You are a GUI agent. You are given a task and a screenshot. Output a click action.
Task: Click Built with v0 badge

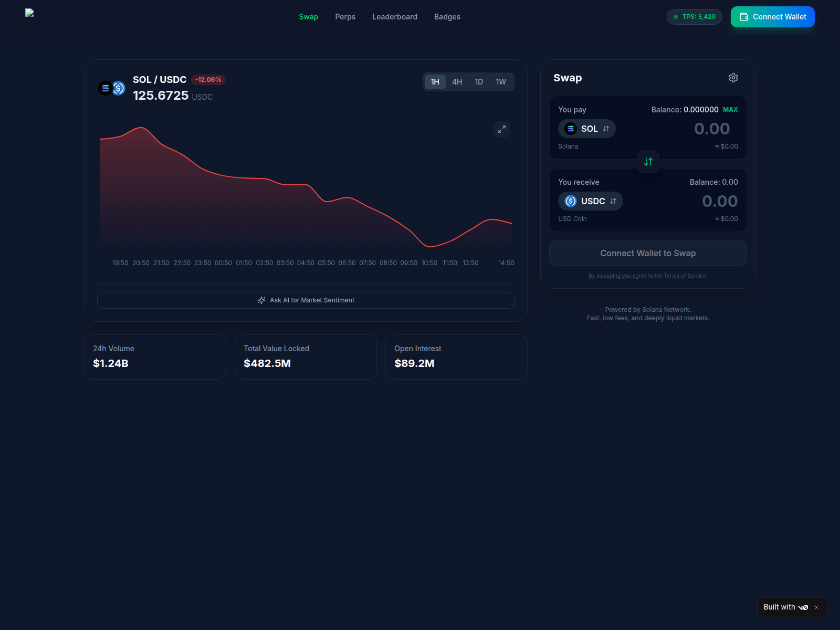786,607
